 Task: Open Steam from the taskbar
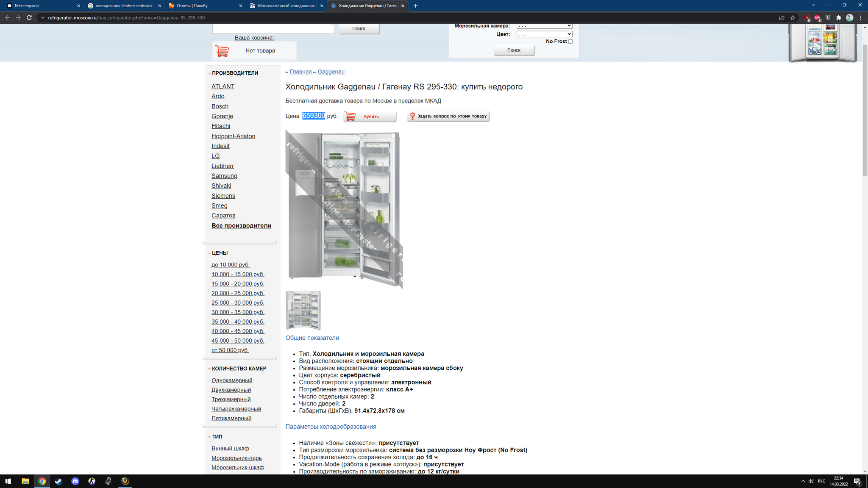(x=58, y=481)
